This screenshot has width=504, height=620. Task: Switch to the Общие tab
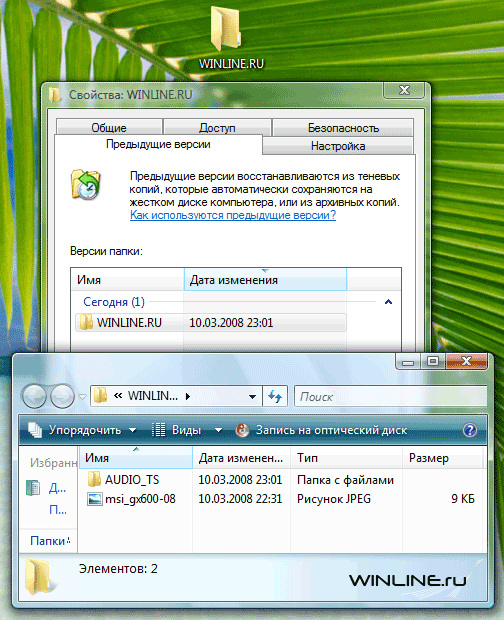coord(109,127)
